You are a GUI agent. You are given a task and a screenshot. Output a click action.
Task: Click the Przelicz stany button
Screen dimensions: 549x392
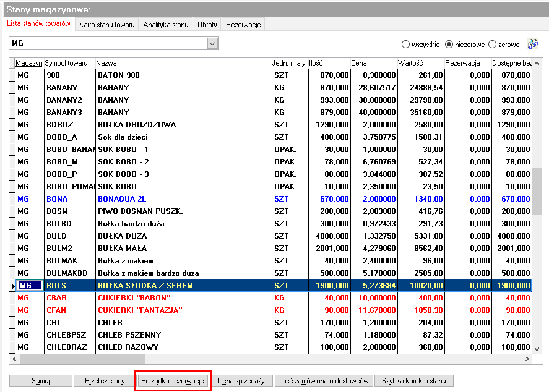tap(105, 381)
